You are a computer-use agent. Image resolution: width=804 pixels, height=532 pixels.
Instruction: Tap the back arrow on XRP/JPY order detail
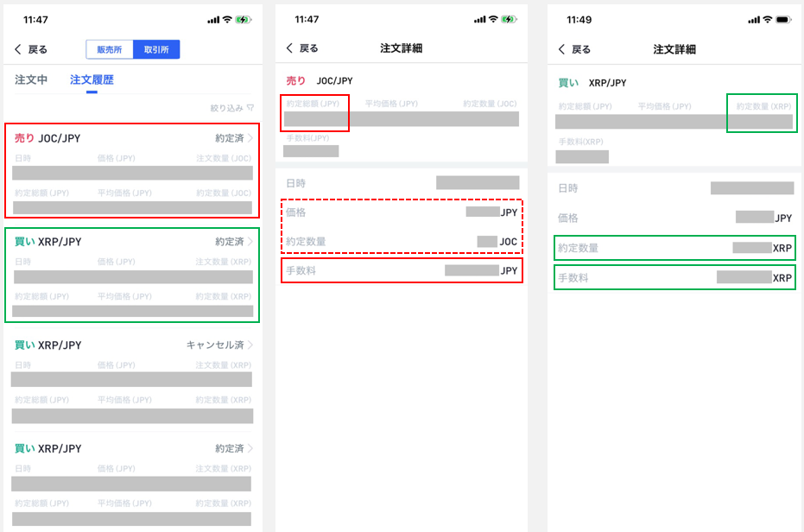(561, 49)
